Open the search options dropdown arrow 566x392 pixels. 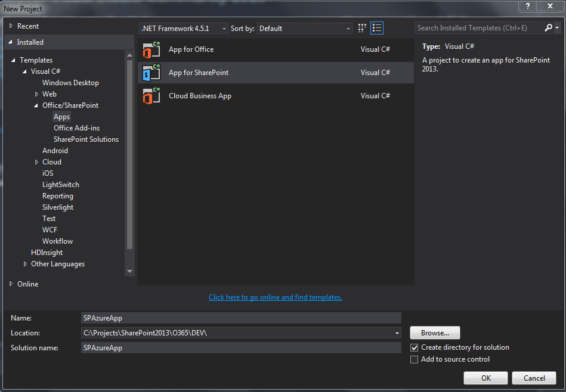(x=556, y=27)
